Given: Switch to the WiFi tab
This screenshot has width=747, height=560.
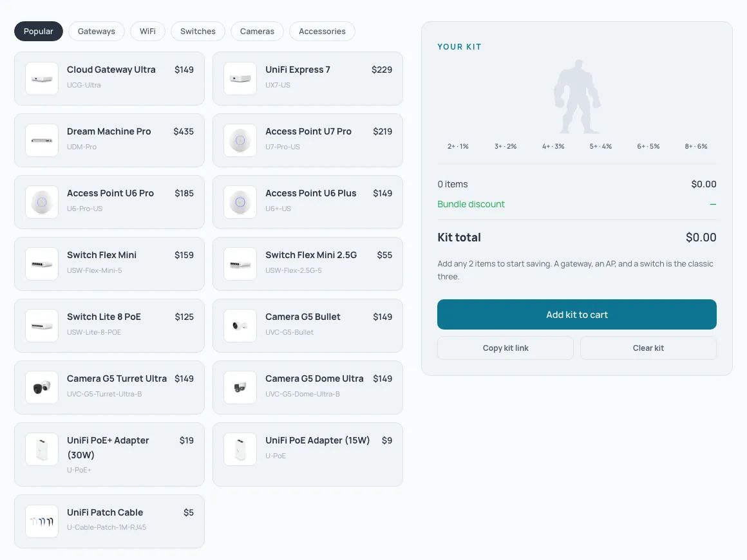Looking at the screenshot, I should (147, 32).
